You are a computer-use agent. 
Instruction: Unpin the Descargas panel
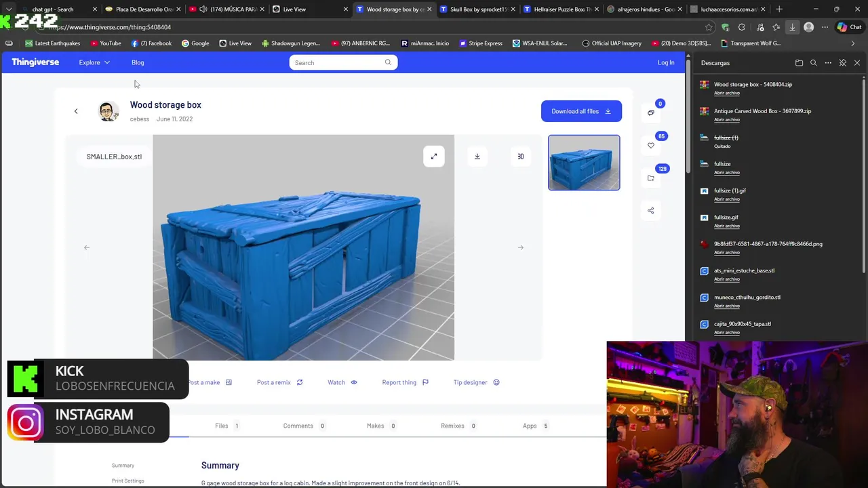[x=843, y=63]
